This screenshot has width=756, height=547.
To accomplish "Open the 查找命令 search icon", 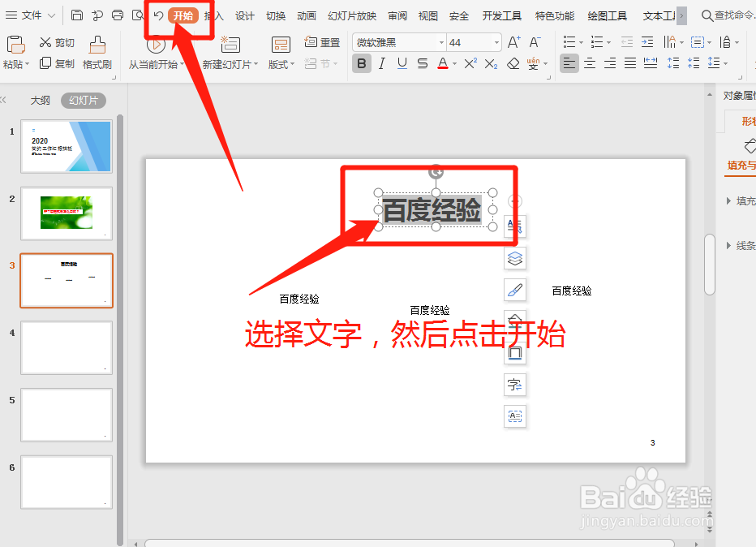I will tap(707, 15).
